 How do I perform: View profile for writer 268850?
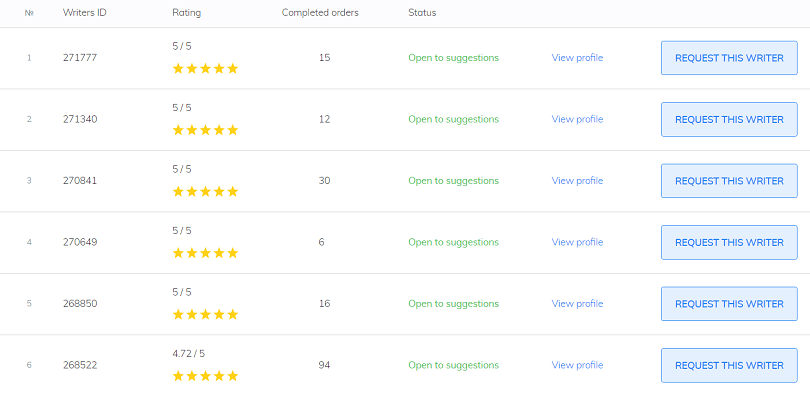[577, 304]
